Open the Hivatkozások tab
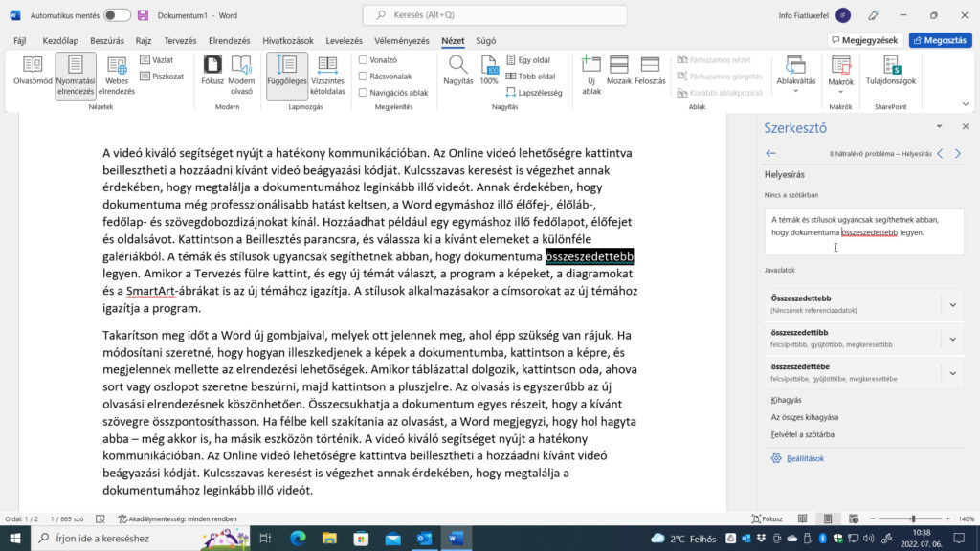This screenshot has height=551, width=980. (288, 40)
